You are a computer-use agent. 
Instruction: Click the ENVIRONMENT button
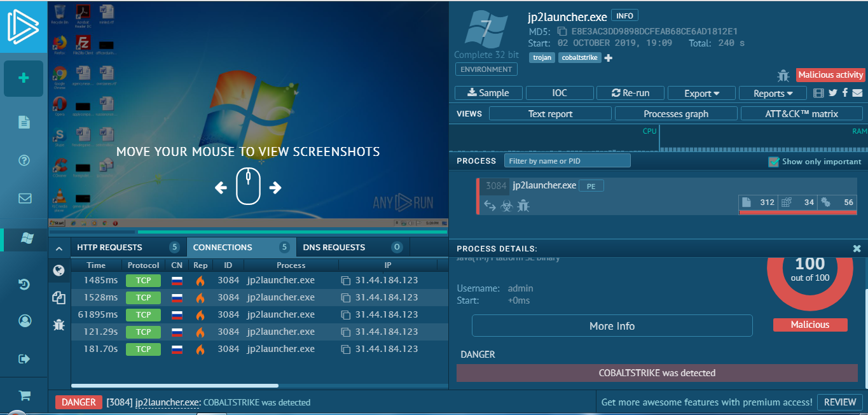(486, 69)
